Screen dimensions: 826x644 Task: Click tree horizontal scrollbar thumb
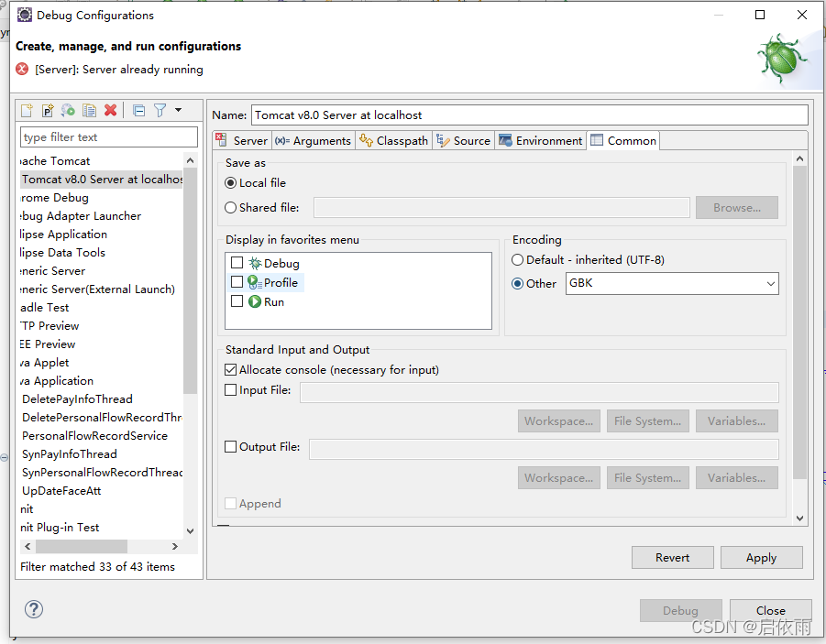[x=82, y=547]
